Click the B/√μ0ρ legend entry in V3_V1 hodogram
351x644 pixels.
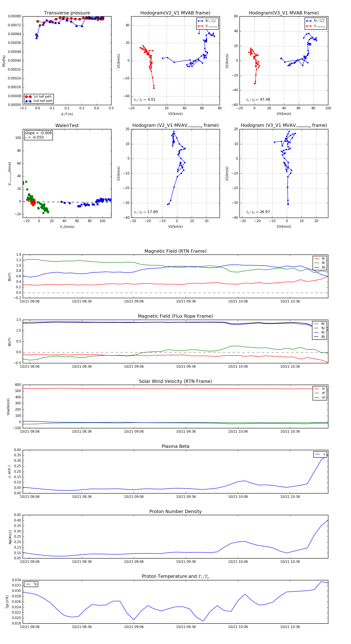click(316, 21)
